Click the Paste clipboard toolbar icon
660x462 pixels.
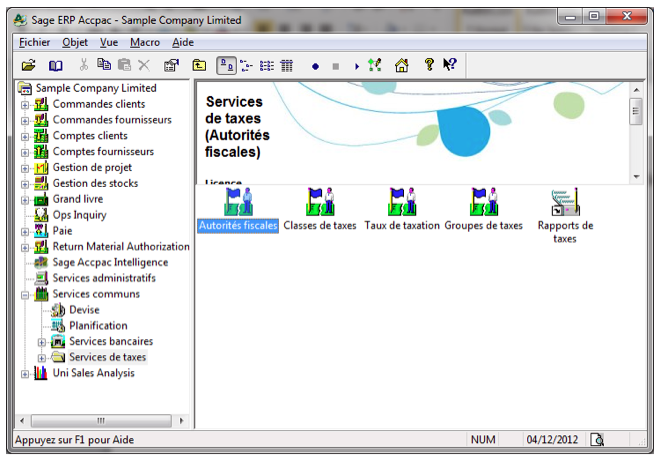[x=125, y=65]
